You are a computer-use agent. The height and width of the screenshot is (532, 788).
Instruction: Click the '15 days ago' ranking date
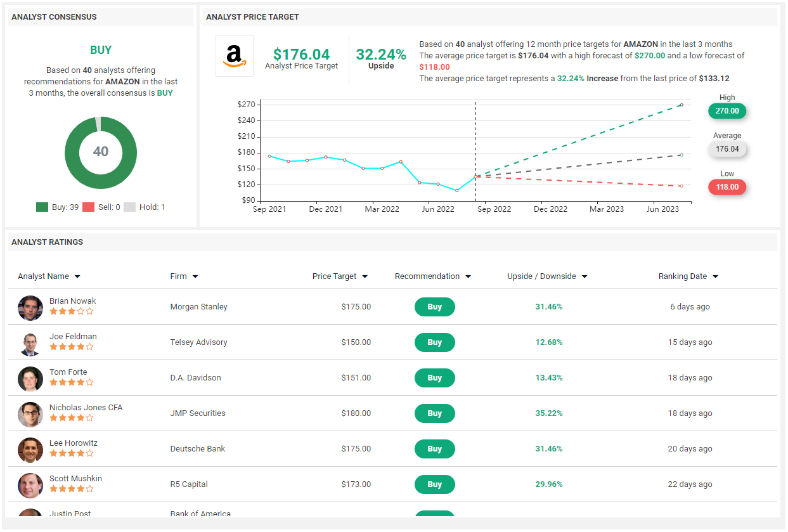pos(690,342)
